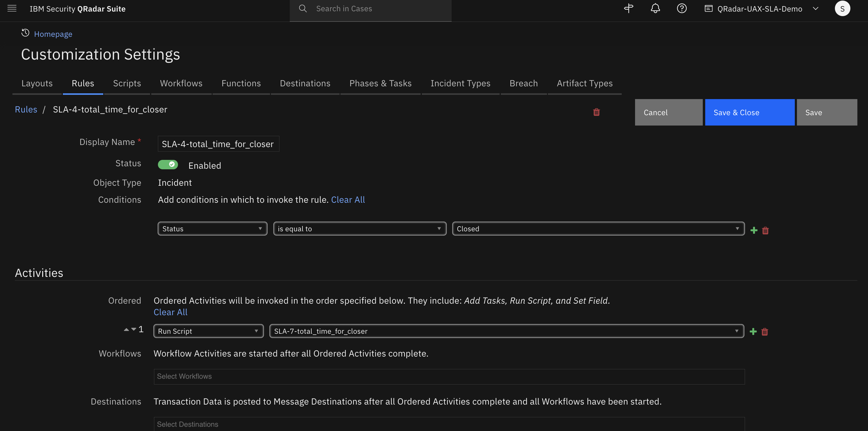Delete the SLA-4 rule via trash icon
Screen dimensions: 868x431
click(x=596, y=112)
